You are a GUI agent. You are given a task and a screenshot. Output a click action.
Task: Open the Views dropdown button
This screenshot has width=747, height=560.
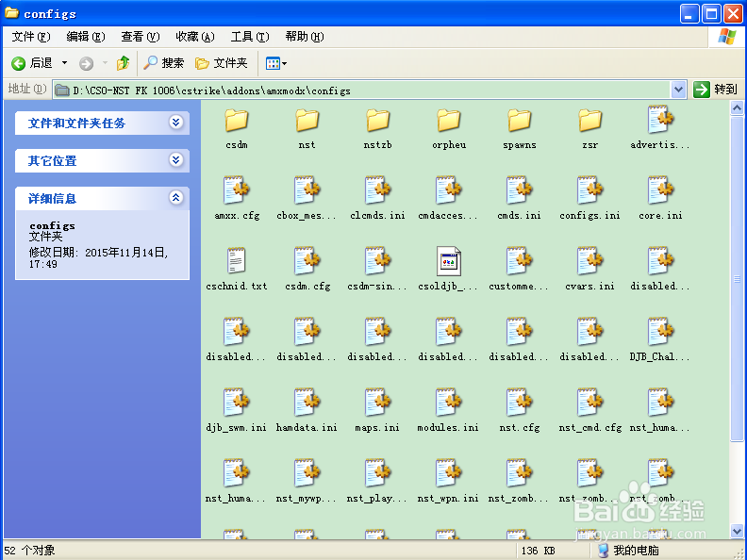(x=275, y=63)
